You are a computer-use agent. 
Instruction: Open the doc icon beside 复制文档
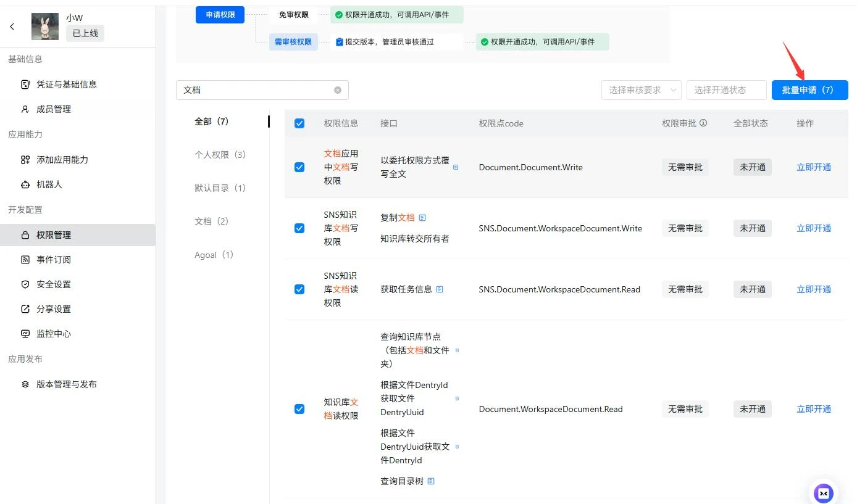coord(422,218)
